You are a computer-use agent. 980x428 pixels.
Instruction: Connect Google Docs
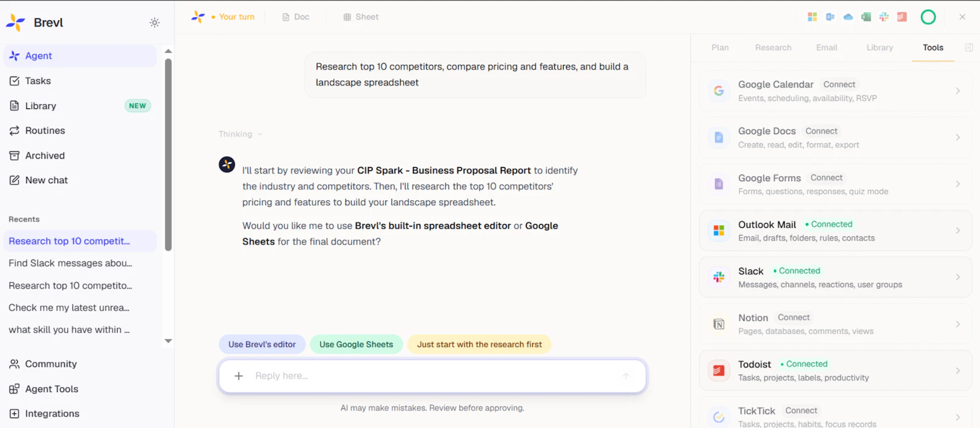tap(821, 131)
